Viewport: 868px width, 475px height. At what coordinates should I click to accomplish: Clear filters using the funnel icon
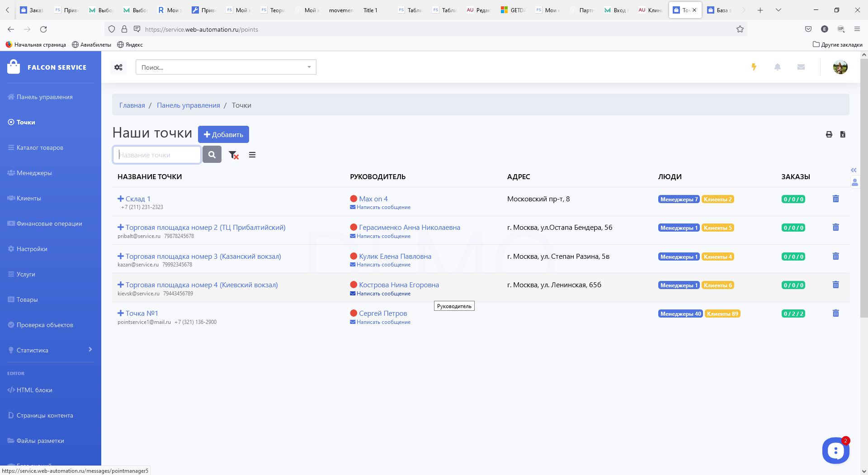(x=233, y=155)
